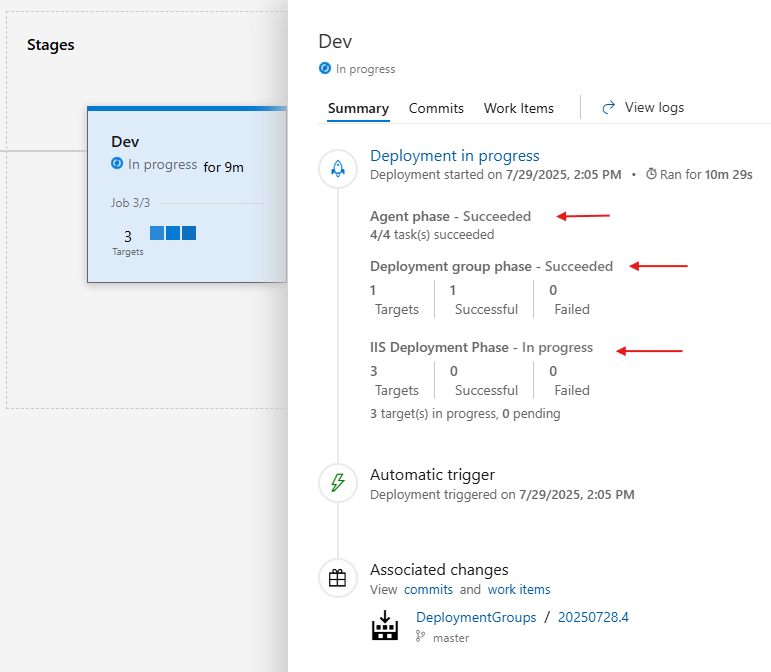This screenshot has height=672, width=771.
Task: Click the rocket deployment icon
Action: (x=338, y=169)
